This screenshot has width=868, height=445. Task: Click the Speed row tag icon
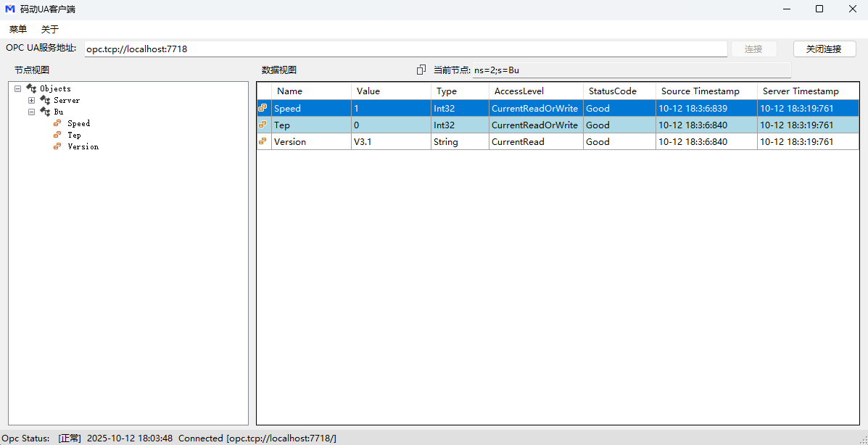click(x=263, y=108)
